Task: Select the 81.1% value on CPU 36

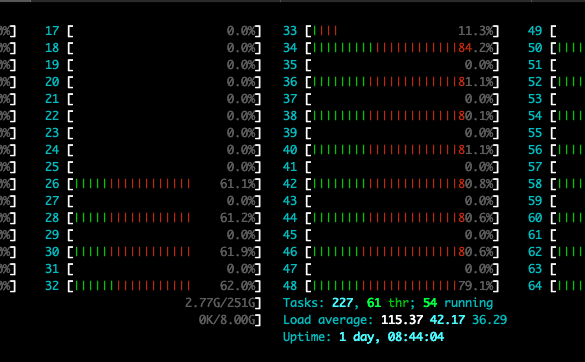Action: tap(476, 82)
